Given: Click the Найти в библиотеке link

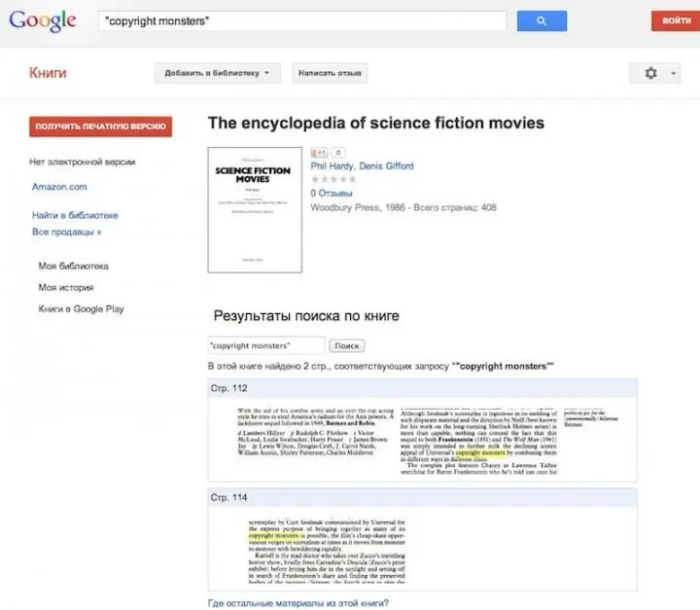Looking at the screenshot, I should [x=75, y=215].
